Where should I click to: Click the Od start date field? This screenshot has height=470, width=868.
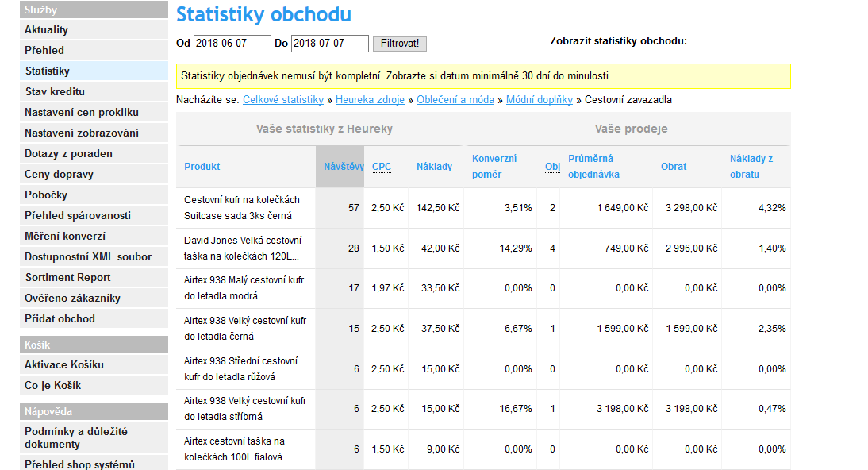(232, 44)
